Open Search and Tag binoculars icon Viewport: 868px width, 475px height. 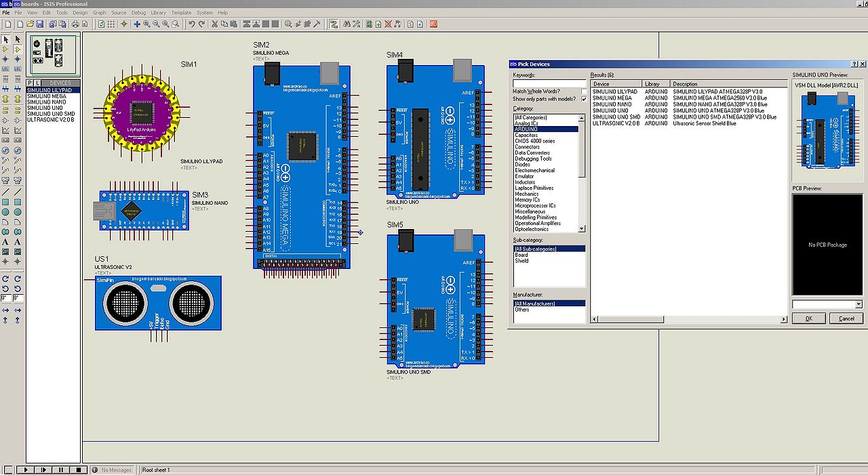pos(347,24)
